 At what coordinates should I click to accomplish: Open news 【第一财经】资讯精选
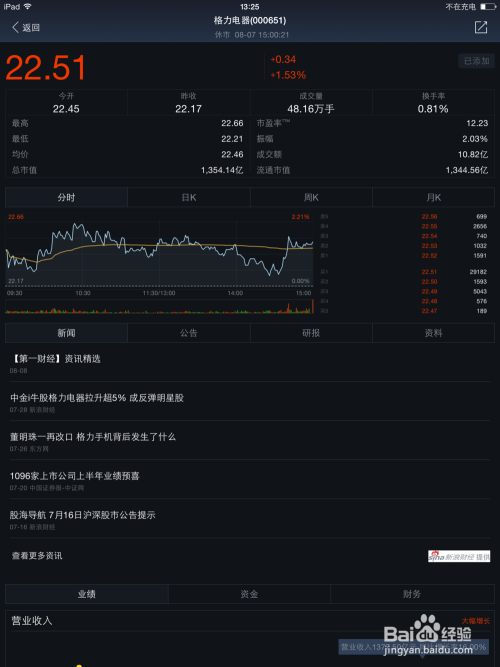[250, 364]
